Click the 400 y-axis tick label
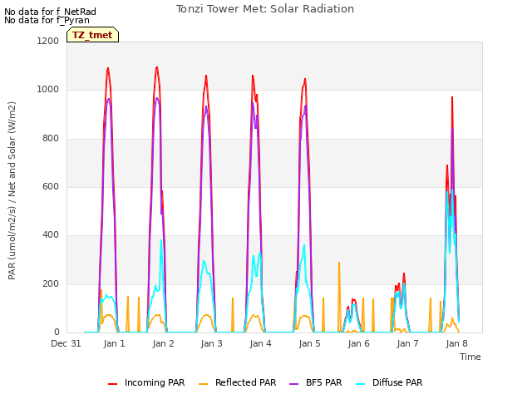Image resolution: width=532 pixels, height=399 pixels. tap(51, 235)
